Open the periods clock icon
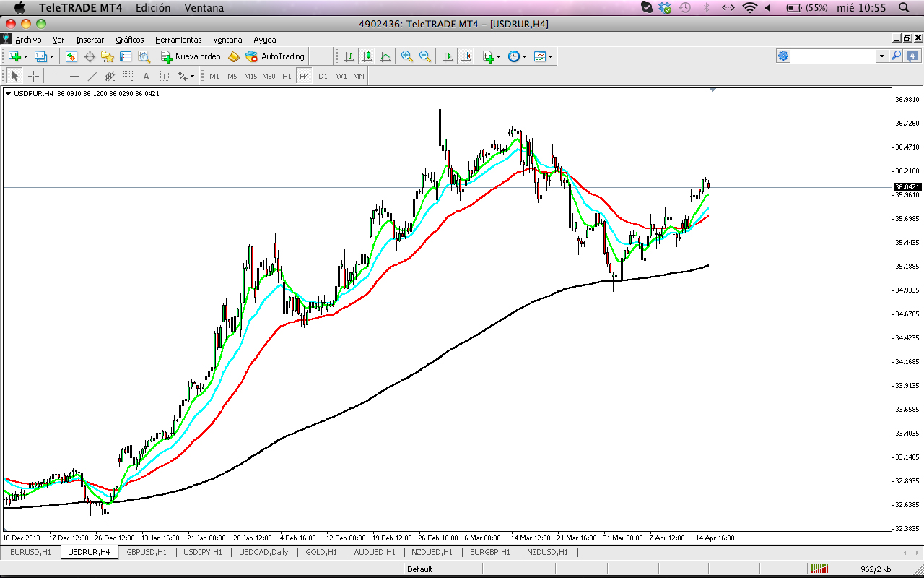 pos(513,56)
